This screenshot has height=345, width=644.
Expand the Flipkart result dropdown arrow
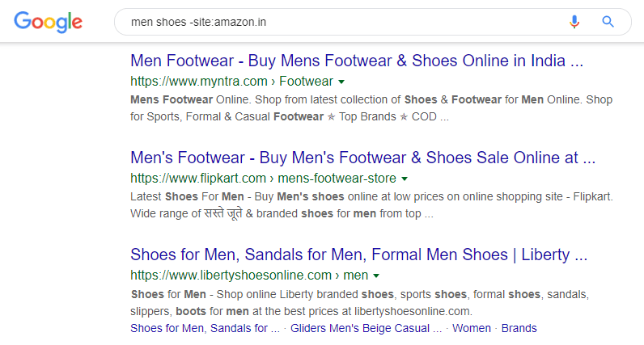405,179
